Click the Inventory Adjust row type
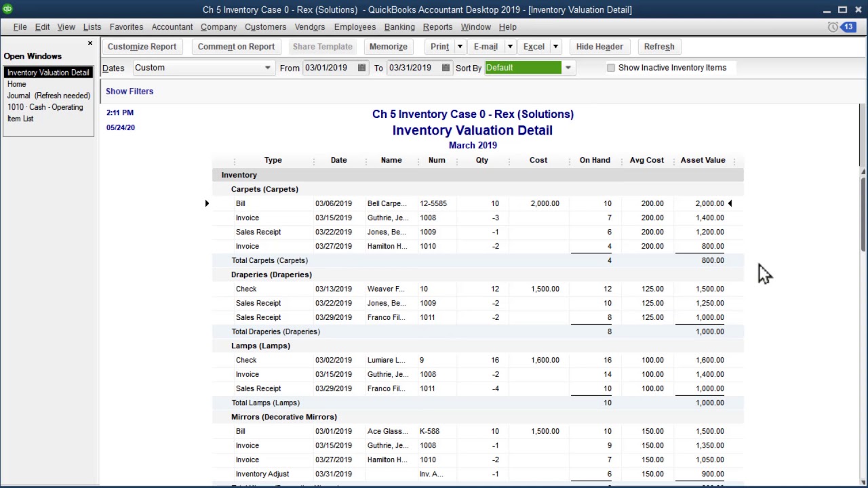Viewport: 868px width, 488px height. coord(262,474)
